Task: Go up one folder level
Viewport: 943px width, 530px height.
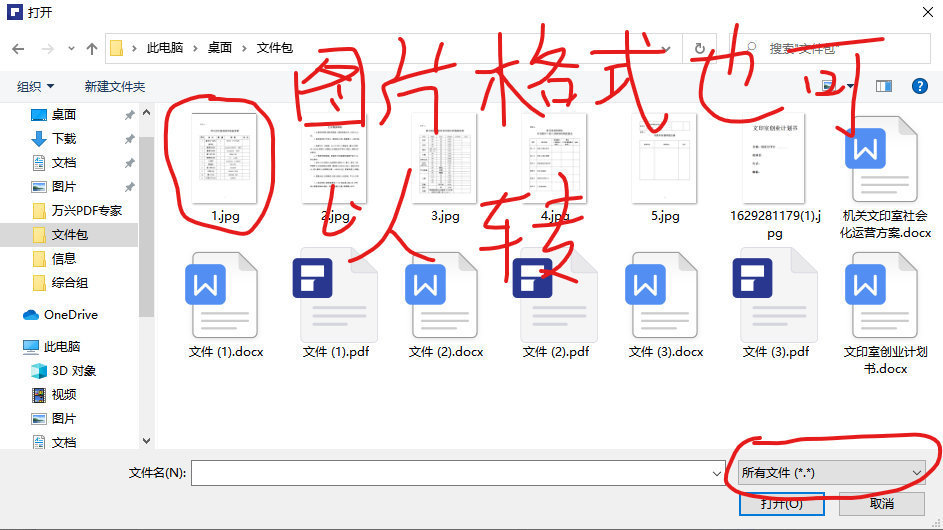Action: coord(92,49)
